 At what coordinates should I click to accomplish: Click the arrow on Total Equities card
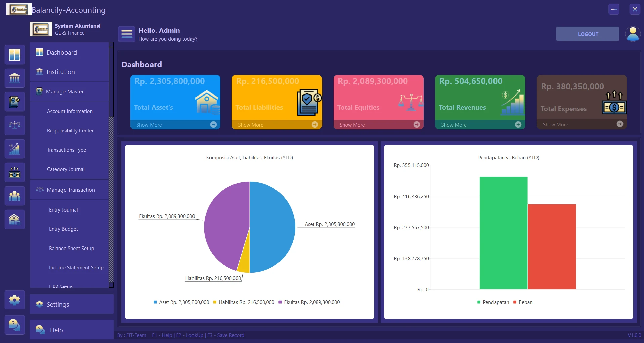point(417,125)
